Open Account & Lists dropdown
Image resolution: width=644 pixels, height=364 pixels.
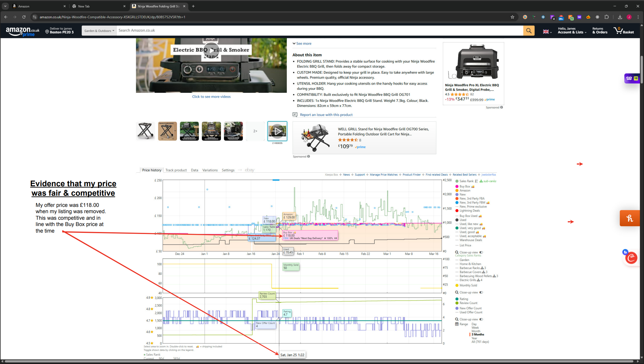click(x=572, y=31)
